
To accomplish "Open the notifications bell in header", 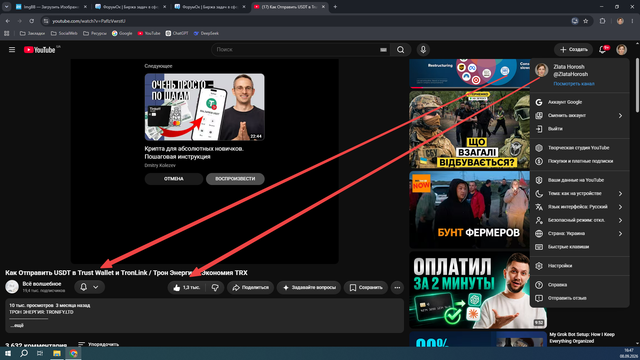I will (603, 50).
